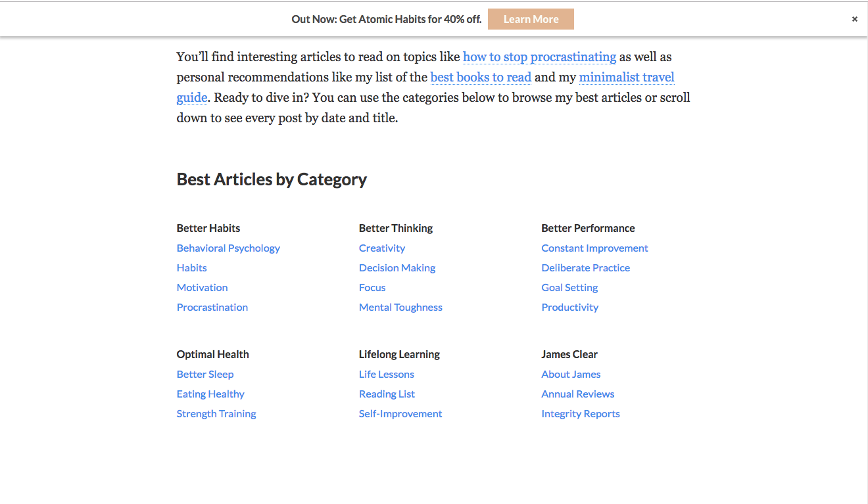
Task: Open Decision Making articles
Action: point(397,268)
